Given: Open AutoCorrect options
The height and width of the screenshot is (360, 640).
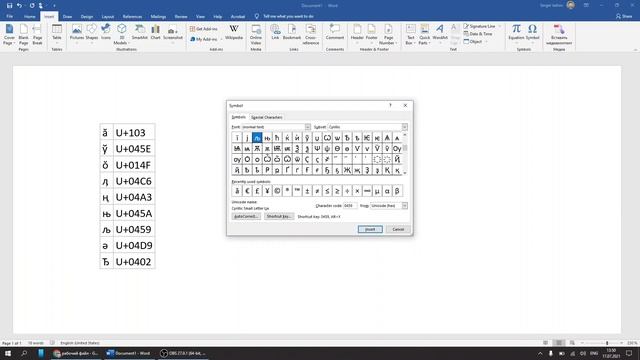Looking at the screenshot, I should tap(246, 216).
